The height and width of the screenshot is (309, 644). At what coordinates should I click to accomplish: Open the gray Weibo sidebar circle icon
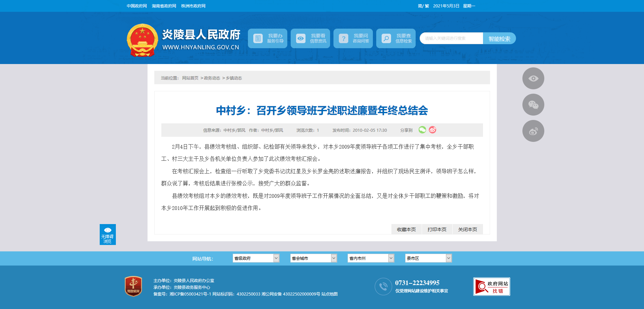pyautogui.click(x=533, y=131)
